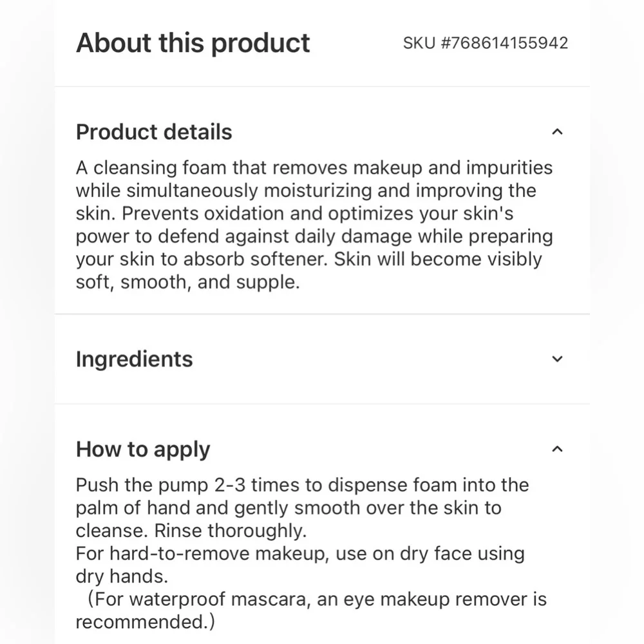
Task: Tap the Ingredients heading
Action: coord(134,359)
